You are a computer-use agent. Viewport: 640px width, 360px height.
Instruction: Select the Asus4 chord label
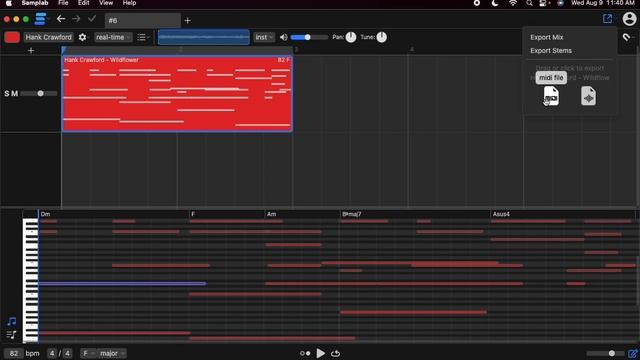(x=501, y=214)
